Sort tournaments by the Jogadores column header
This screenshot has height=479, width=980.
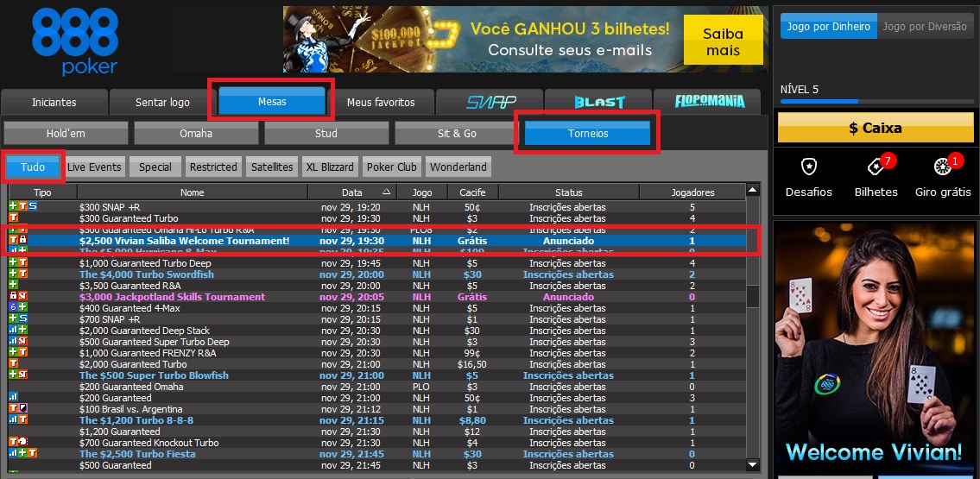click(x=692, y=192)
